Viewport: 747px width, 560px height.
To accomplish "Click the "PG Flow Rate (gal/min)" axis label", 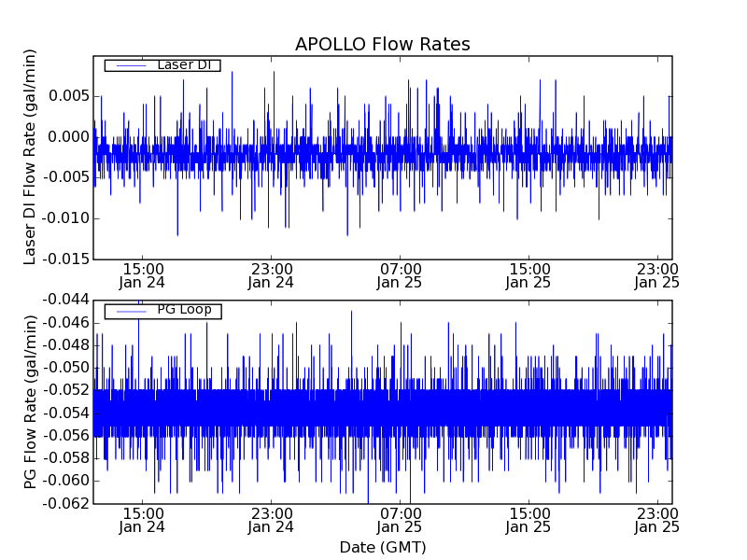I will (30, 402).
